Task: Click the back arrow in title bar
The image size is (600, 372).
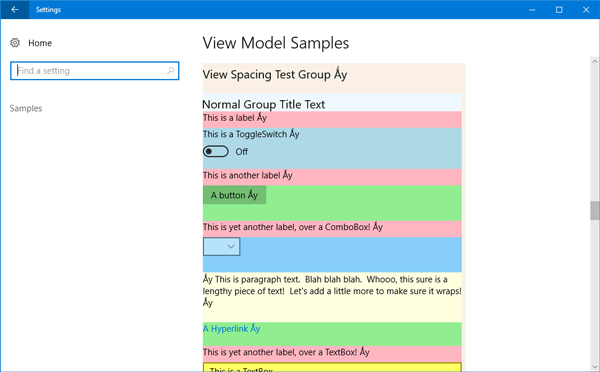Action: click(x=15, y=10)
